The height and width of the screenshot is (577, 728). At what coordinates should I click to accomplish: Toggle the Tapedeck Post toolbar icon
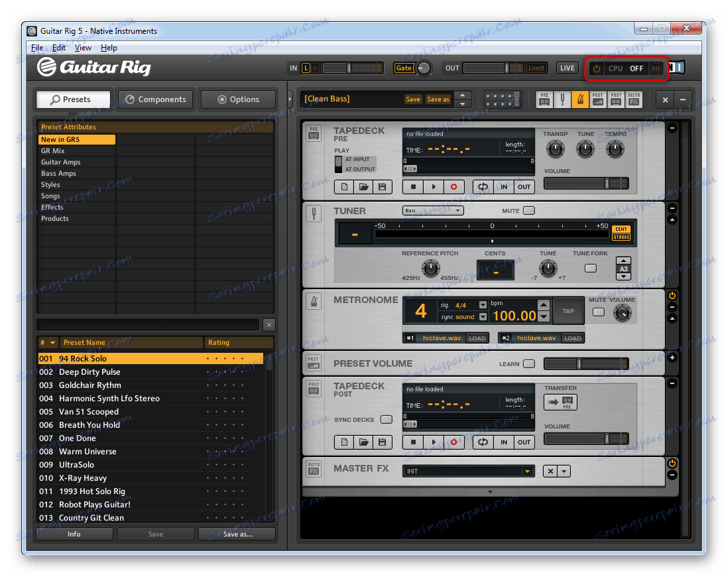[616, 99]
